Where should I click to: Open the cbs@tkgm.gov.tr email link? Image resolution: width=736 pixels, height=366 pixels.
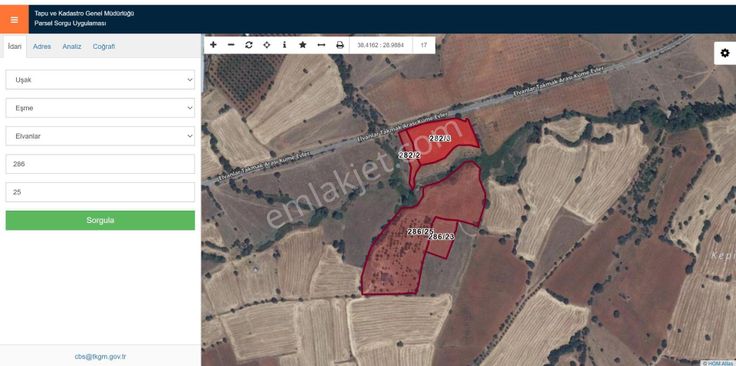click(100, 356)
